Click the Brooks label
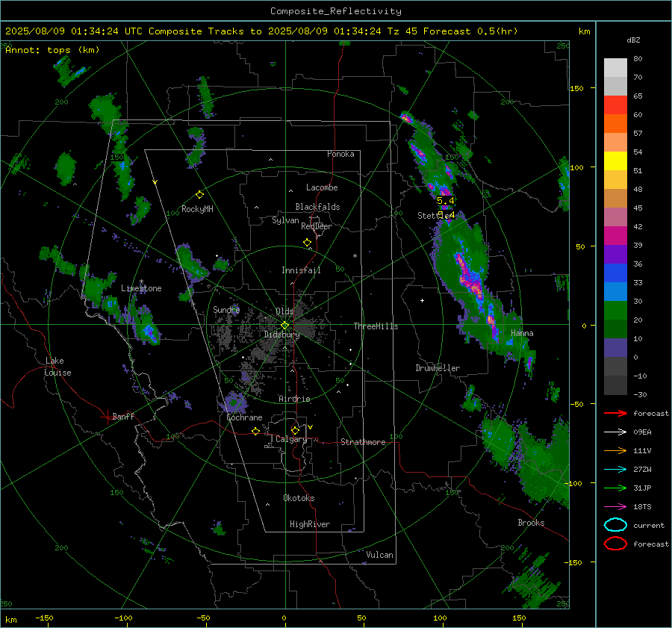The width and height of the screenshot is (672, 628). (531, 523)
